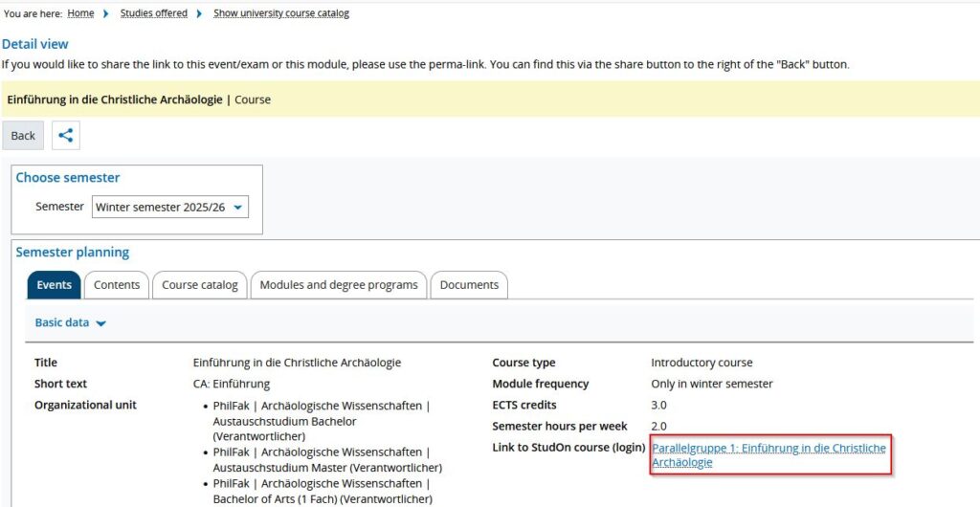This screenshot has width=980, height=507.
Task: Click the Austauschstudium Bachelor organizational unit entry
Action: (x=322, y=421)
